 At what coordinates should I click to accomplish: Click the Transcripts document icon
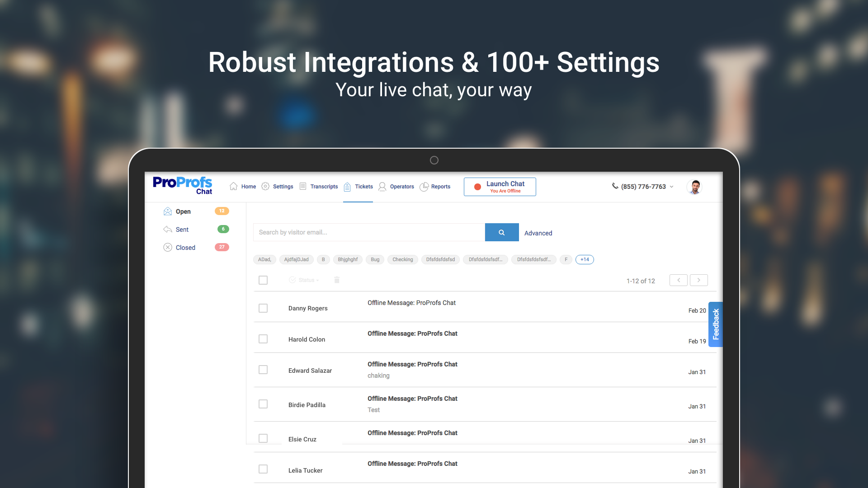[x=303, y=186]
